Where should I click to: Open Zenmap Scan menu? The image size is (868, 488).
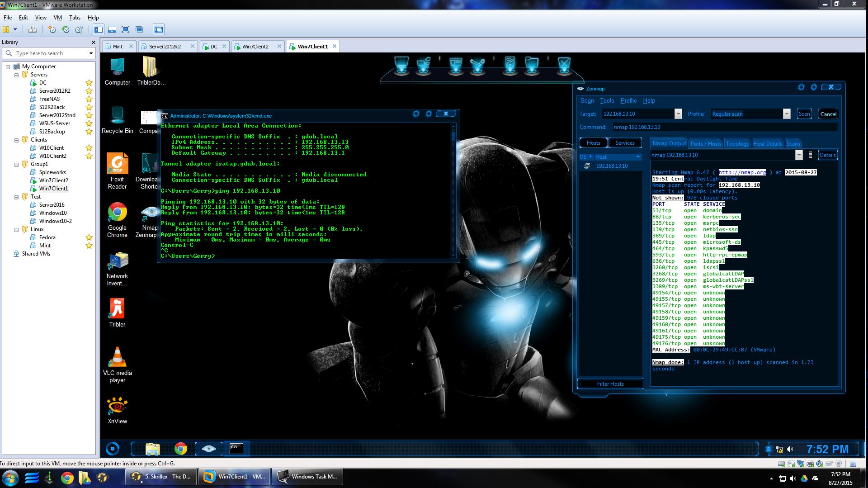pos(587,101)
